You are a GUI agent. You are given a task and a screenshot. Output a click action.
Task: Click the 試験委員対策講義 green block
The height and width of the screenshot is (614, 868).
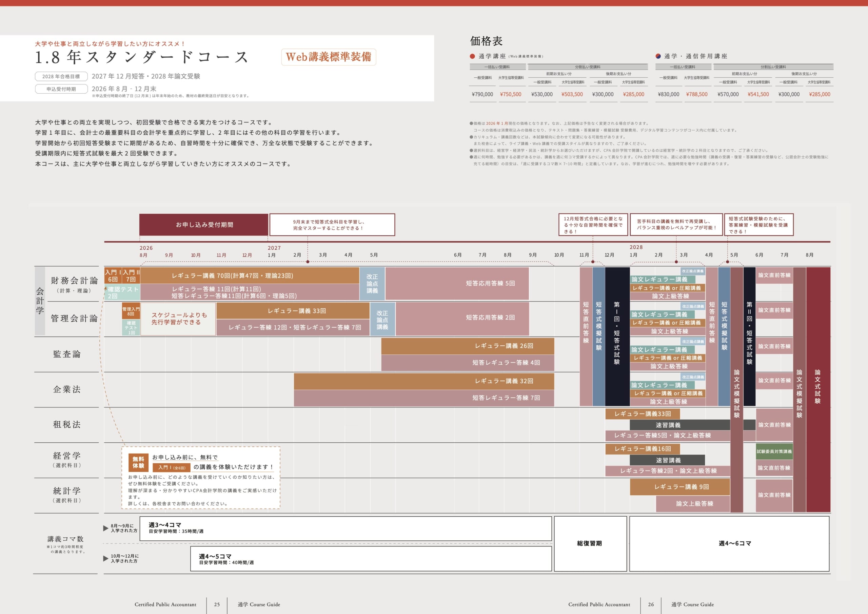coord(774,451)
